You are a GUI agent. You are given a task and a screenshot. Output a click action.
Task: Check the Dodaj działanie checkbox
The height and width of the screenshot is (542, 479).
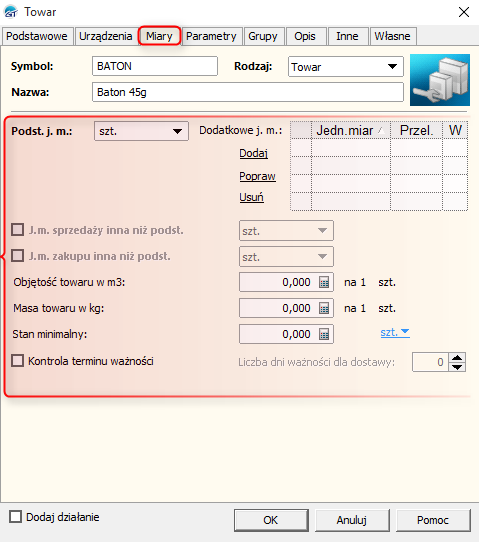click(x=16, y=517)
